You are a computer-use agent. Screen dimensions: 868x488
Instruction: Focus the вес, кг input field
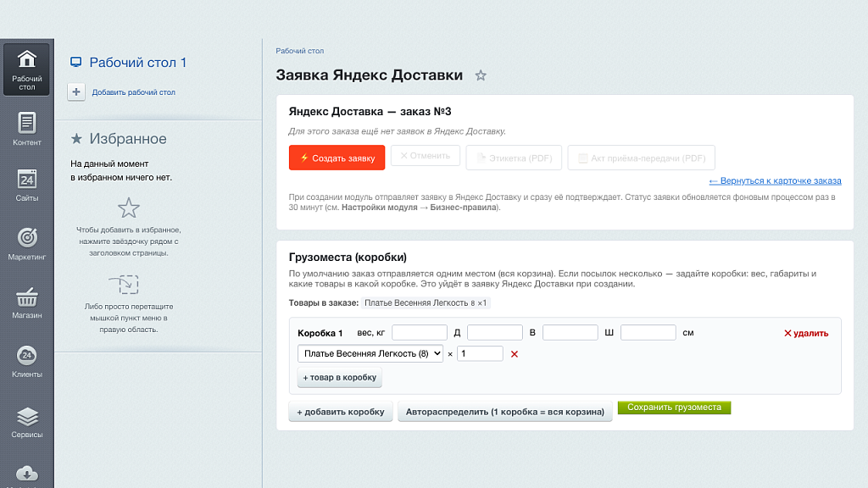coord(420,332)
